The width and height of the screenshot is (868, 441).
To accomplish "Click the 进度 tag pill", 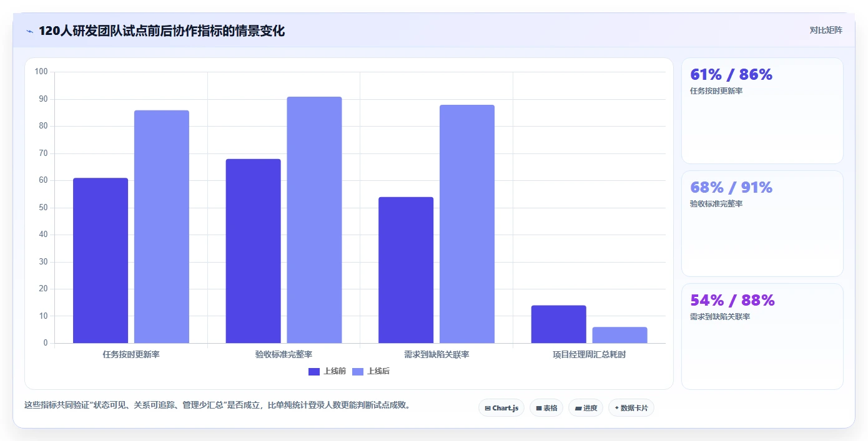I will tap(586, 408).
